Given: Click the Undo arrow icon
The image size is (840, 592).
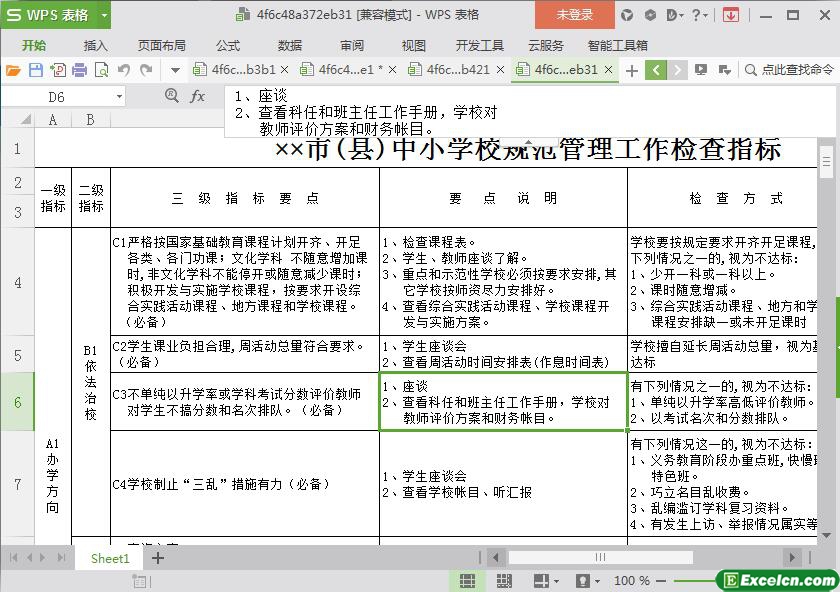Looking at the screenshot, I should coord(124,70).
